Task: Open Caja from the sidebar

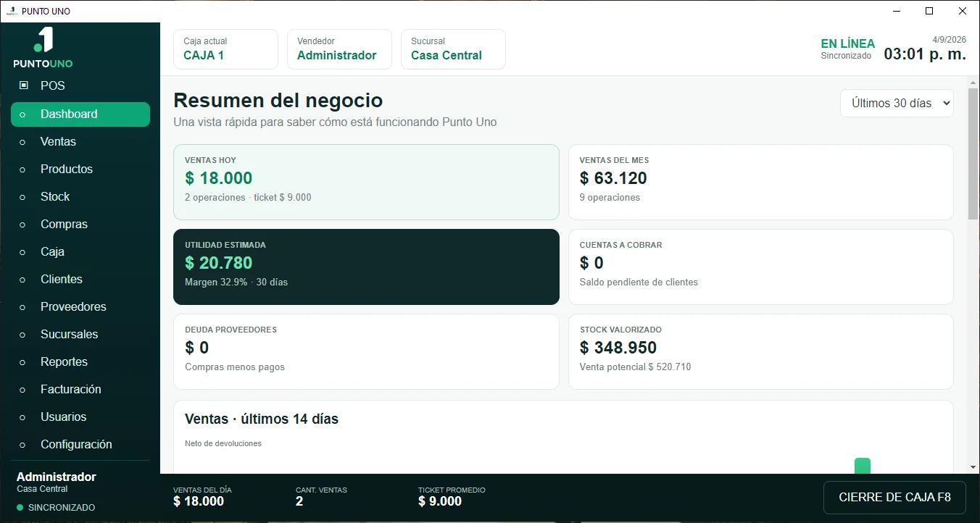Action: [x=80, y=252]
